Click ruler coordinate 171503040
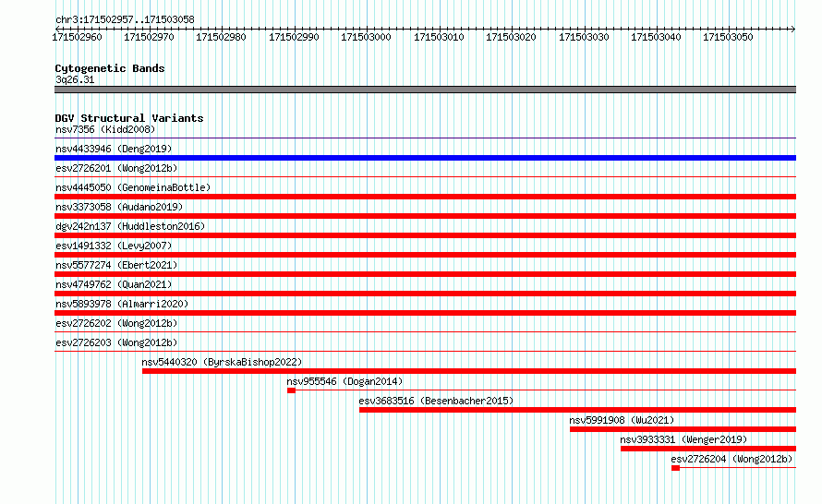The height and width of the screenshot is (504, 822). tap(656, 37)
